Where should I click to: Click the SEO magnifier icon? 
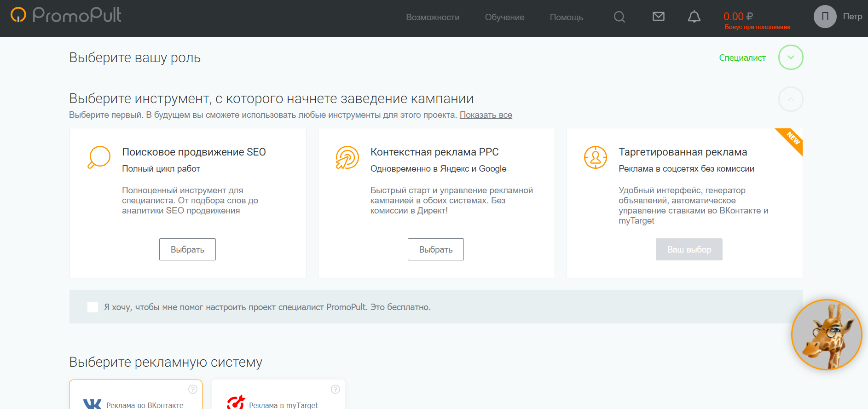(x=99, y=157)
